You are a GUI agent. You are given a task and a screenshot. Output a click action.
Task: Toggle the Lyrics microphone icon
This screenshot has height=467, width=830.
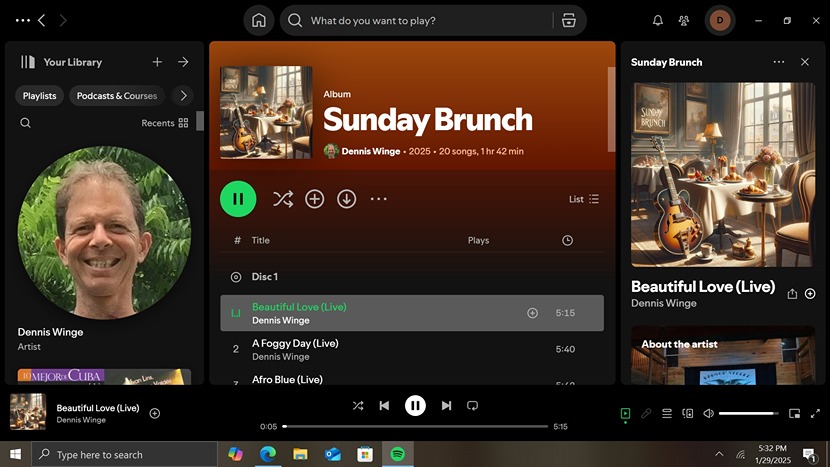point(646,414)
